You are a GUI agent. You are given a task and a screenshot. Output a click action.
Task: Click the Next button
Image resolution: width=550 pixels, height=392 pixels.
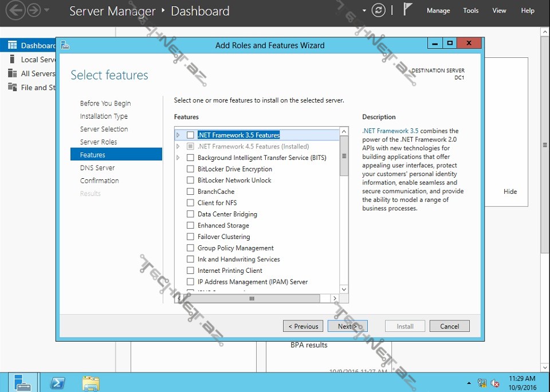[x=347, y=326]
